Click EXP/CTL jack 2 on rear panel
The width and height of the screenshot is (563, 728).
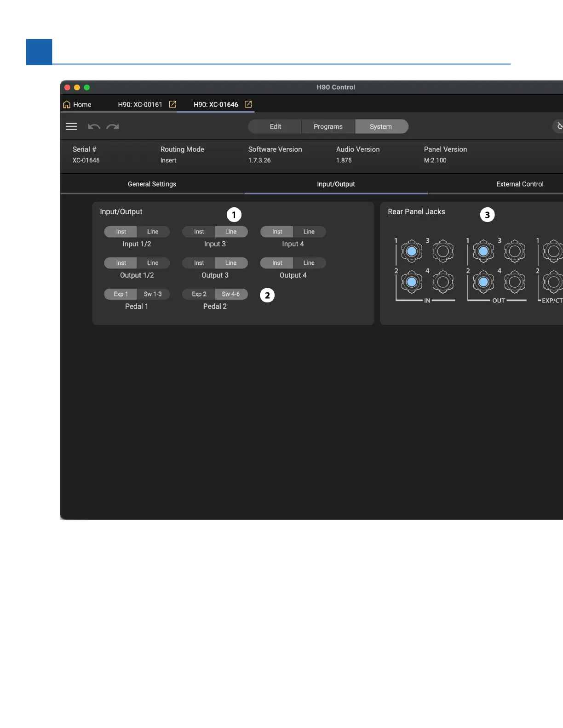pyautogui.click(x=553, y=282)
